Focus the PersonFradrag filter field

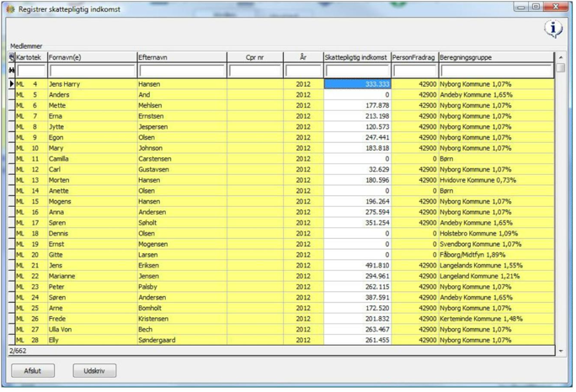tap(414, 71)
